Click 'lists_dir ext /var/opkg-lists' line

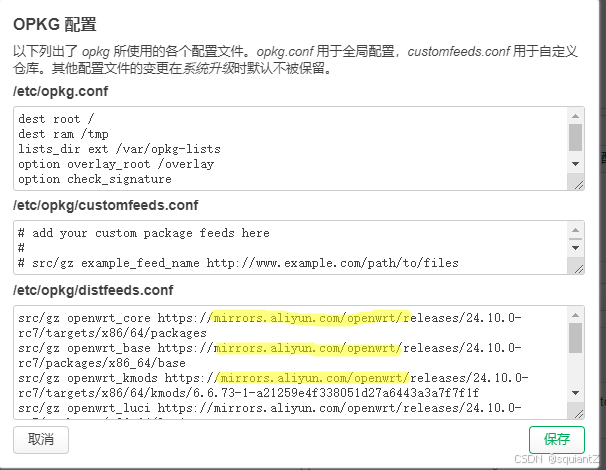(119, 149)
